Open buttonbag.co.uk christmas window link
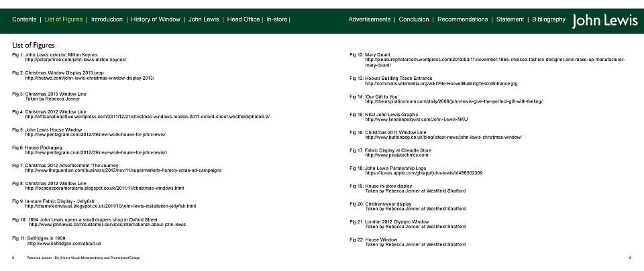 (443, 138)
